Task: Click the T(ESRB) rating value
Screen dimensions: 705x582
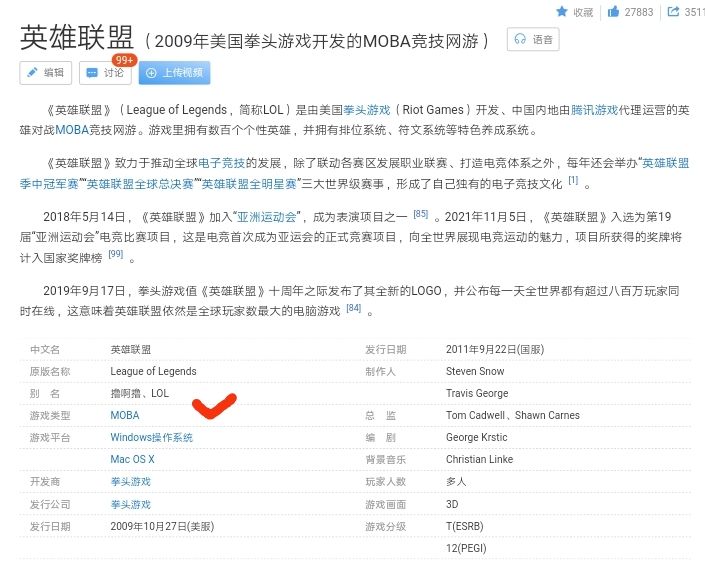Action: coord(464,526)
